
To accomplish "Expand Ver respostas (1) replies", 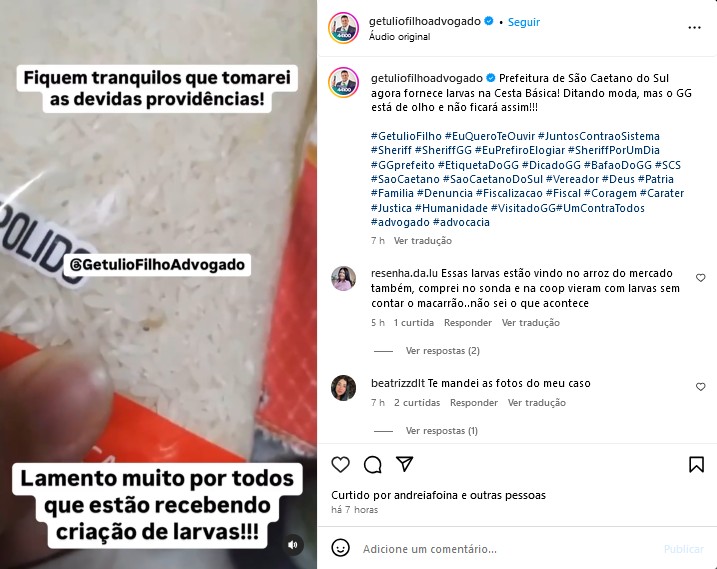I will click(441, 431).
